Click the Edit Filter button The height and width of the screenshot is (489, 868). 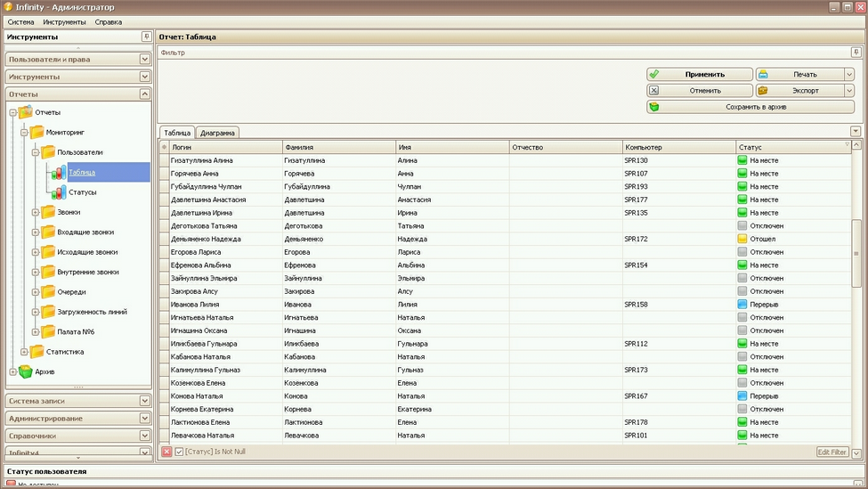[832, 452]
